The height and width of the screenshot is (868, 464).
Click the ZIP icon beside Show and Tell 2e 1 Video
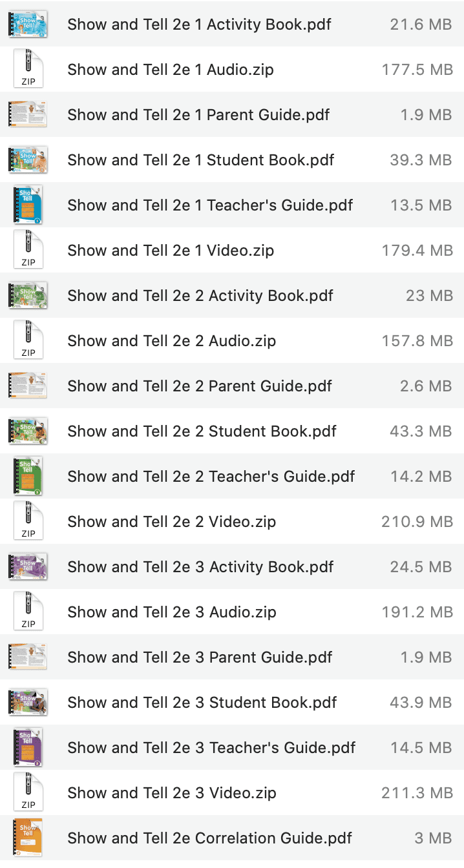click(28, 250)
